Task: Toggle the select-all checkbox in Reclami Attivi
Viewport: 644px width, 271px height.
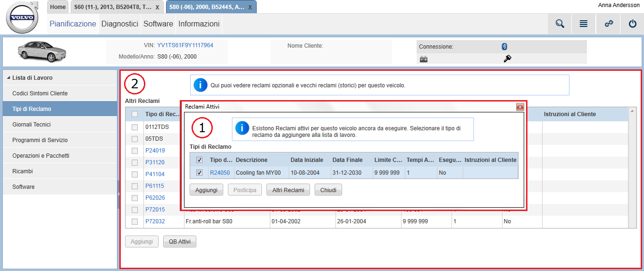Action: pos(199,160)
